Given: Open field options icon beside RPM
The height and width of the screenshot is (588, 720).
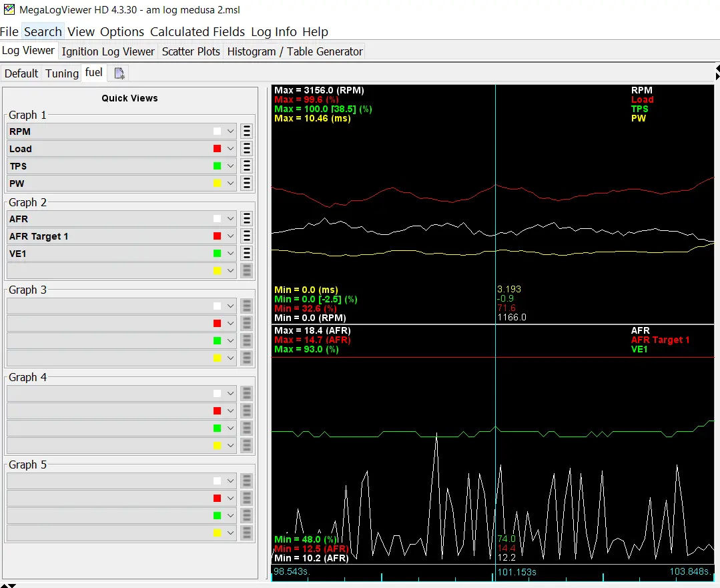Looking at the screenshot, I should 247,131.
